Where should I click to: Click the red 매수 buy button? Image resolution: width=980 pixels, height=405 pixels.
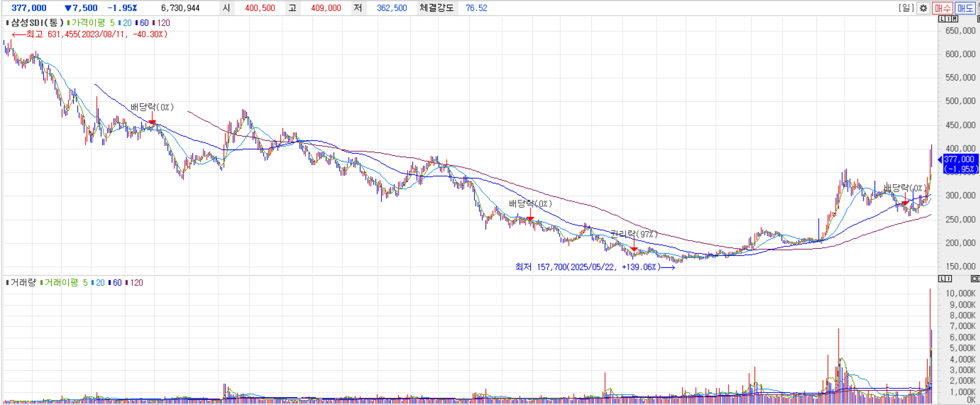coord(942,8)
